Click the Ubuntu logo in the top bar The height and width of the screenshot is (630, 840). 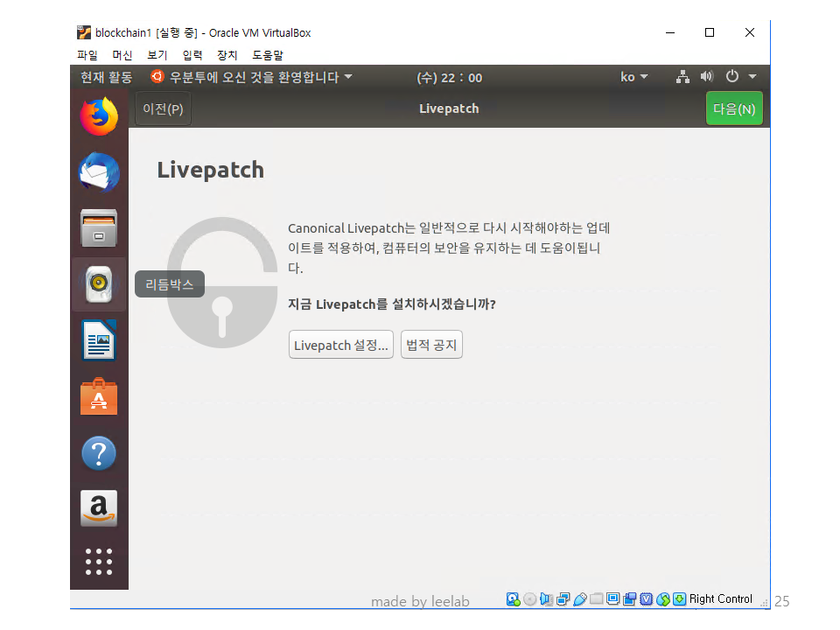157,76
